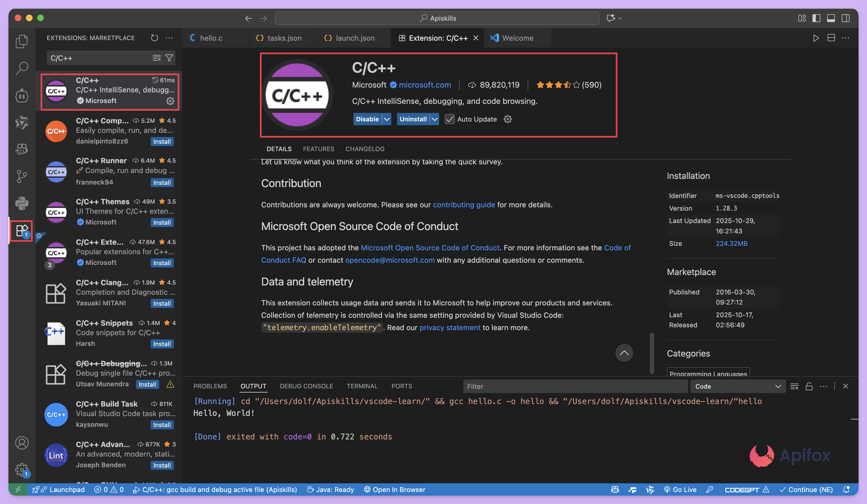Refresh the extensions marketplace list
The width and height of the screenshot is (867, 504).
[154, 38]
